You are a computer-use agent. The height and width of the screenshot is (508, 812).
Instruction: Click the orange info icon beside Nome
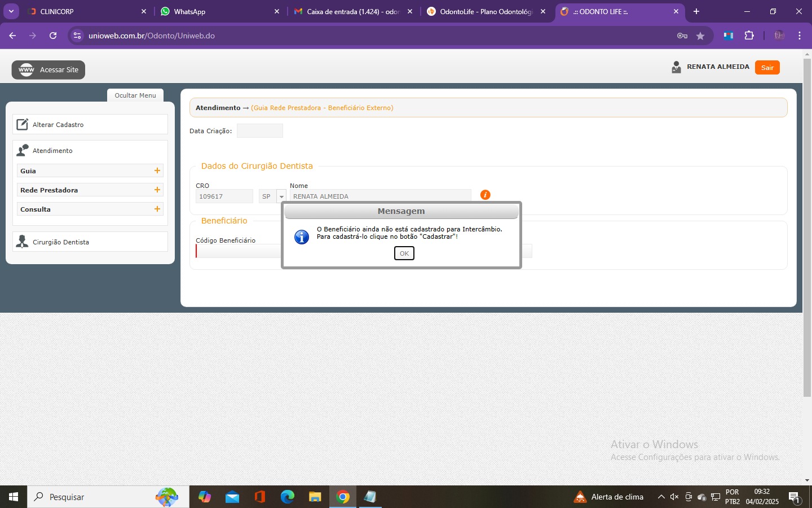485,195
